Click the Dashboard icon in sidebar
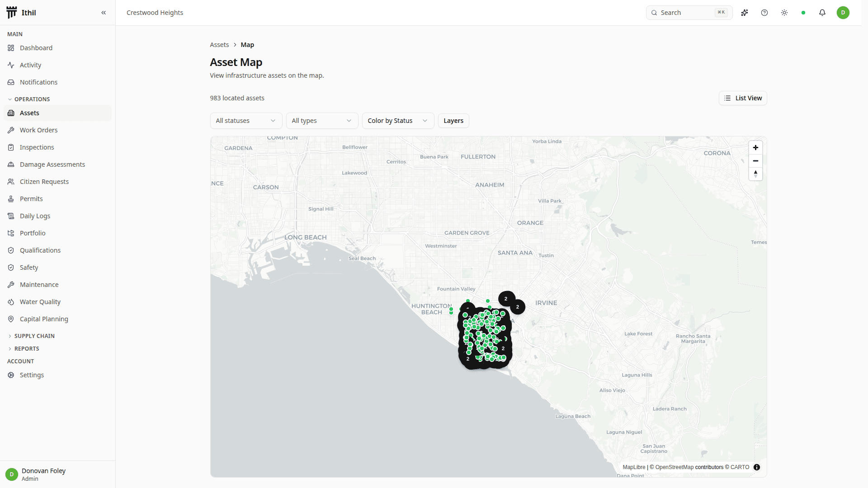Screen dimensions: 868x488 pyautogui.click(x=11, y=48)
